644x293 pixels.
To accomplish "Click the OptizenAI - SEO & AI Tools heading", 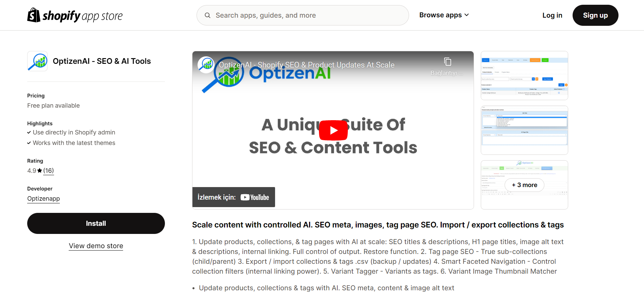I will click(x=102, y=61).
